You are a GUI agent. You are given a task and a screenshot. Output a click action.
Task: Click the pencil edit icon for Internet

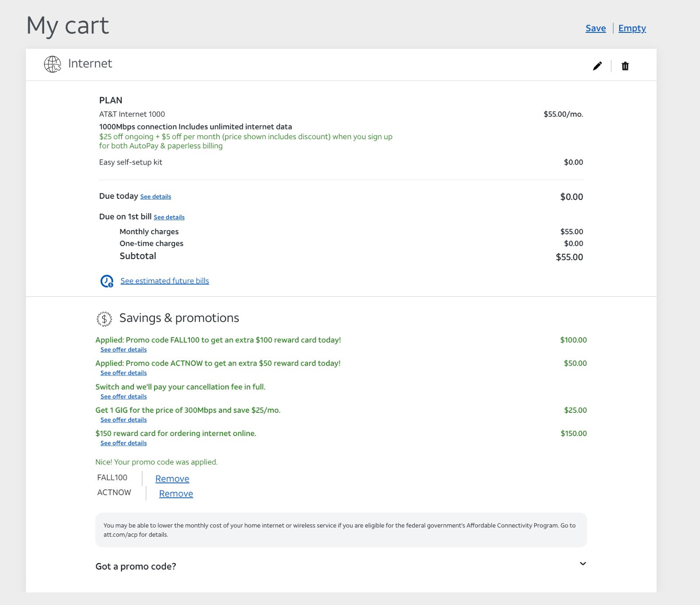(597, 66)
